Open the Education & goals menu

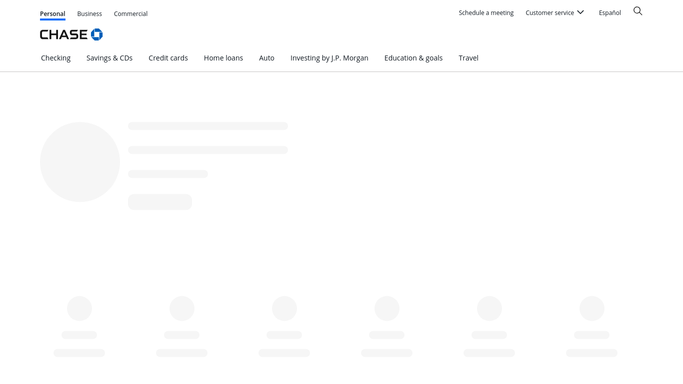click(x=413, y=58)
